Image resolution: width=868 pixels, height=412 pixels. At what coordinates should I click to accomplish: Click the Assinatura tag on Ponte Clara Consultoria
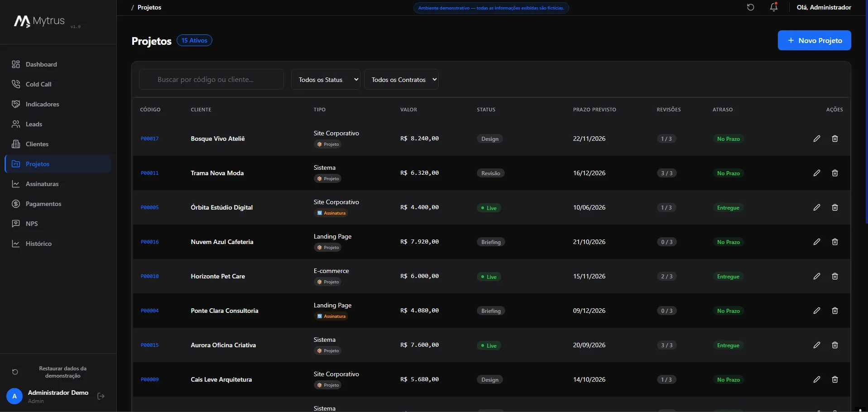331,316
